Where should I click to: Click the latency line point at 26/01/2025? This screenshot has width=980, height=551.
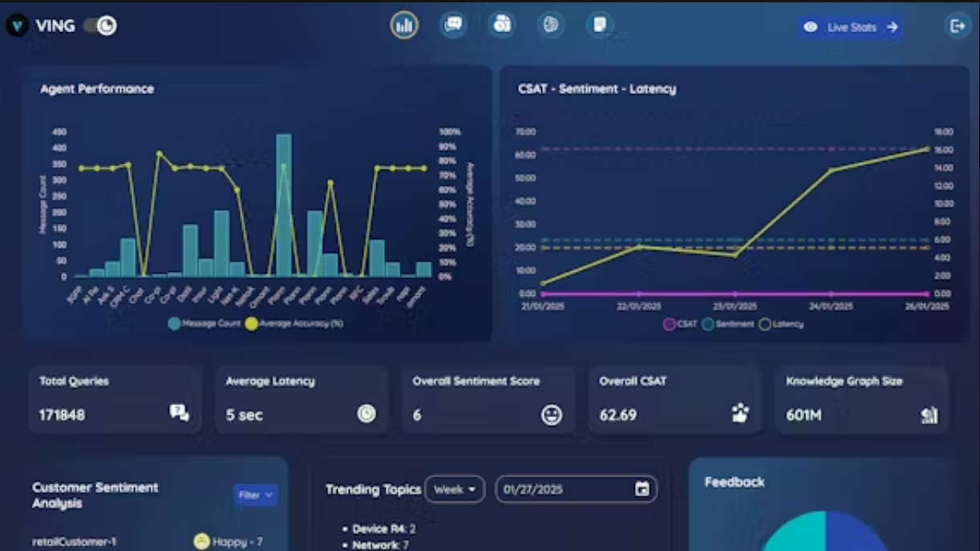click(928, 149)
